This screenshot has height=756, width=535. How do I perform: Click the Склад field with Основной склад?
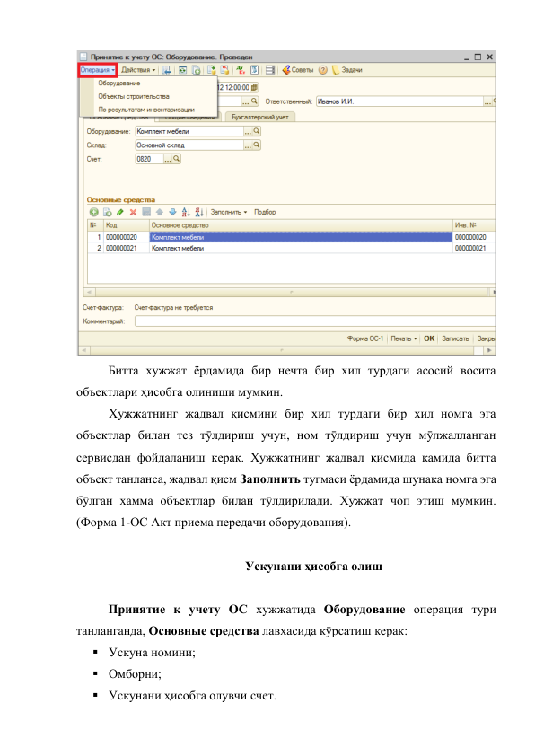coord(189,145)
